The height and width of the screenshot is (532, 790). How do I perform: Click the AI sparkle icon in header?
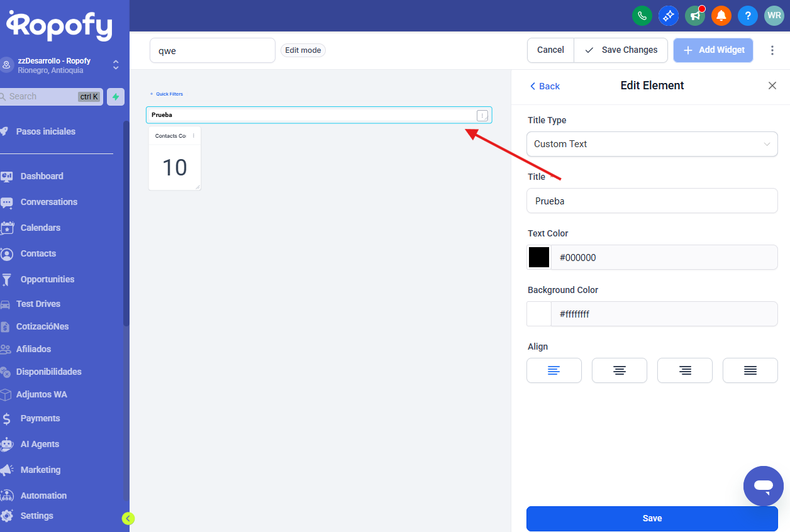pos(668,16)
